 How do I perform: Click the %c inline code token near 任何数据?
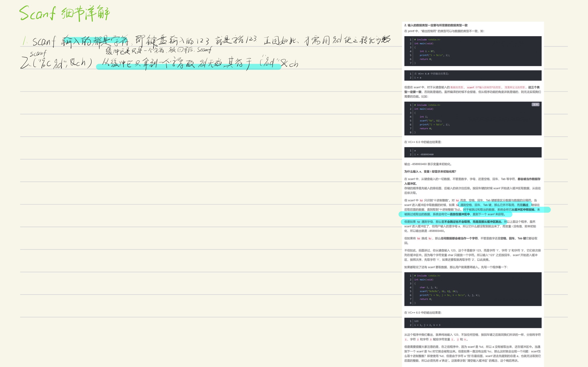[x=430, y=239]
